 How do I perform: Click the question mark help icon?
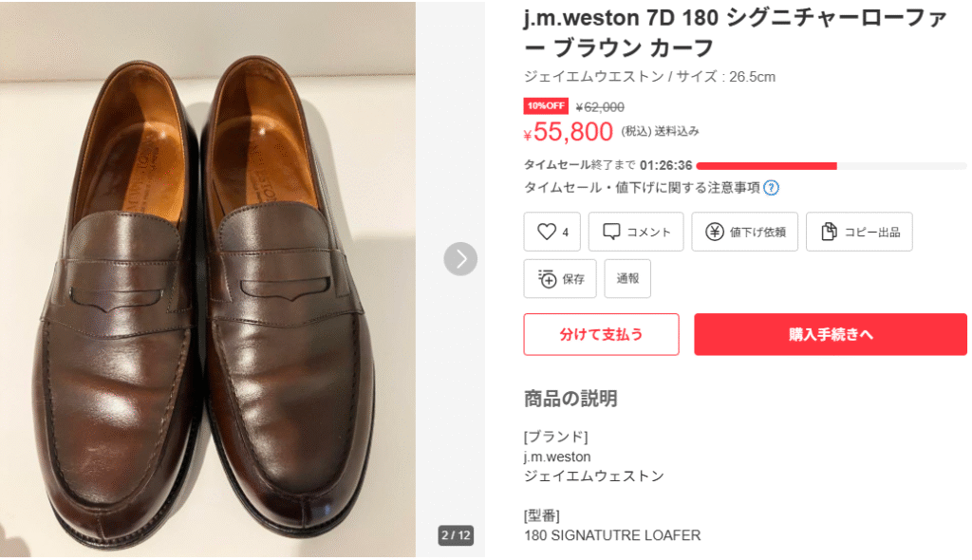(x=772, y=188)
